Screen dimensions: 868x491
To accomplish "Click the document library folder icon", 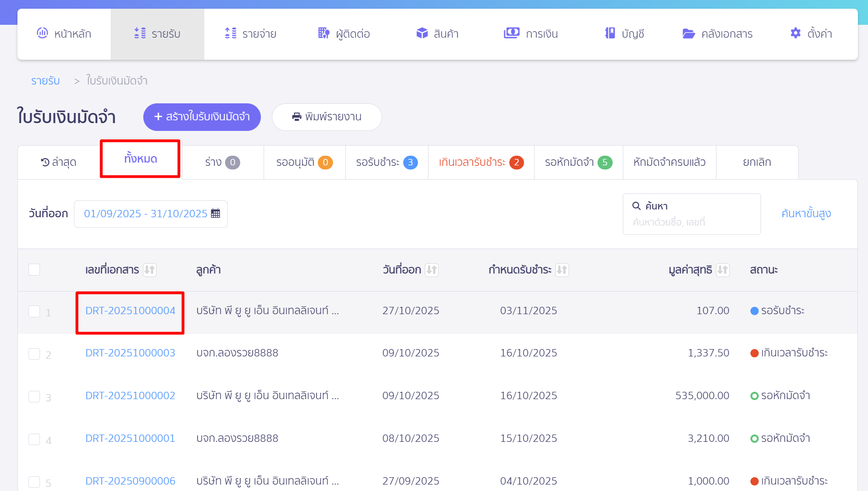I will tap(688, 34).
